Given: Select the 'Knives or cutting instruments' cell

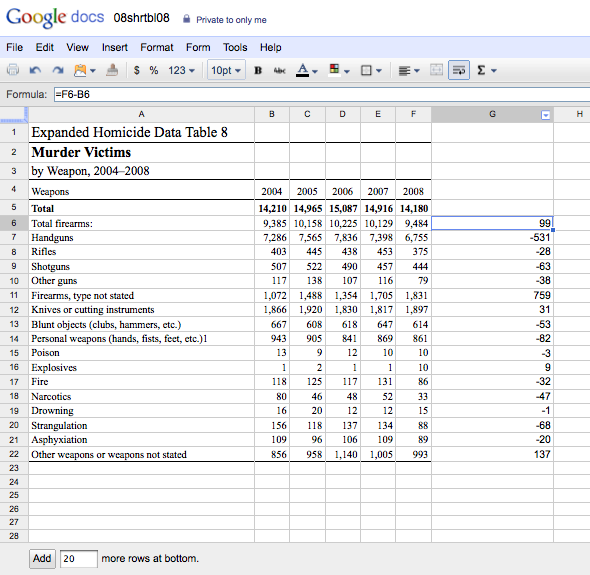Looking at the screenshot, I should click(141, 310).
